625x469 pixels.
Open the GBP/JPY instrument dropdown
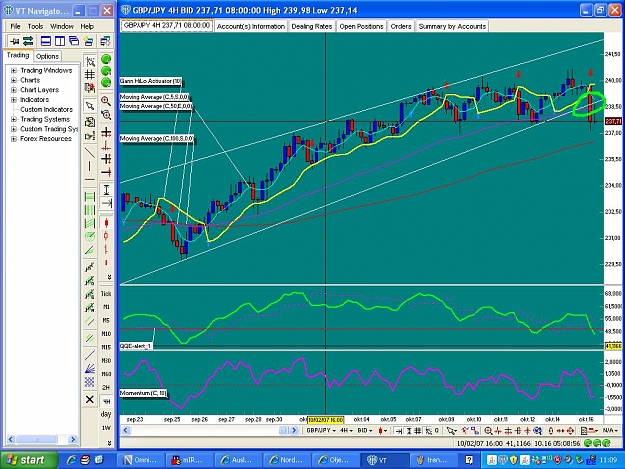(x=321, y=431)
